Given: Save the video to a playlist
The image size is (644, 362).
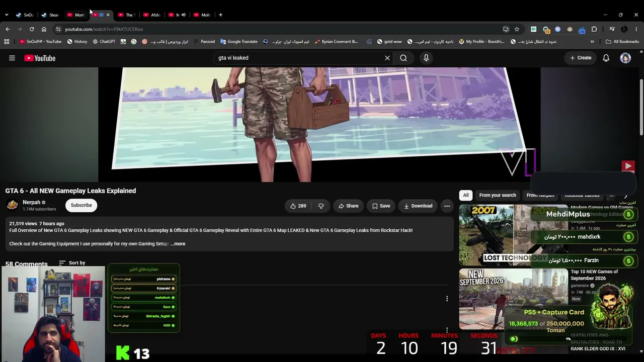Looking at the screenshot, I should pyautogui.click(x=381, y=206).
